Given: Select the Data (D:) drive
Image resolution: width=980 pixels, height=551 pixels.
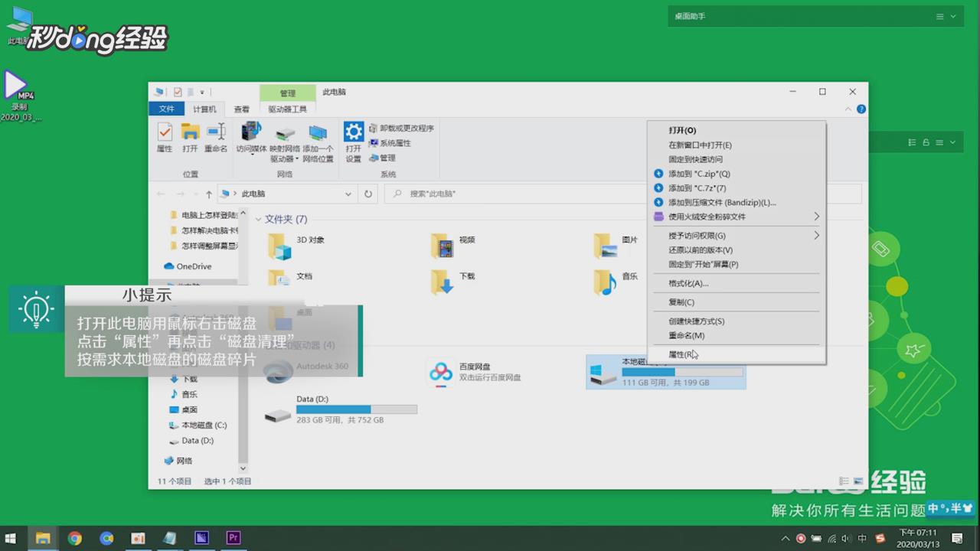Looking at the screenshot, I should point(341,409).
